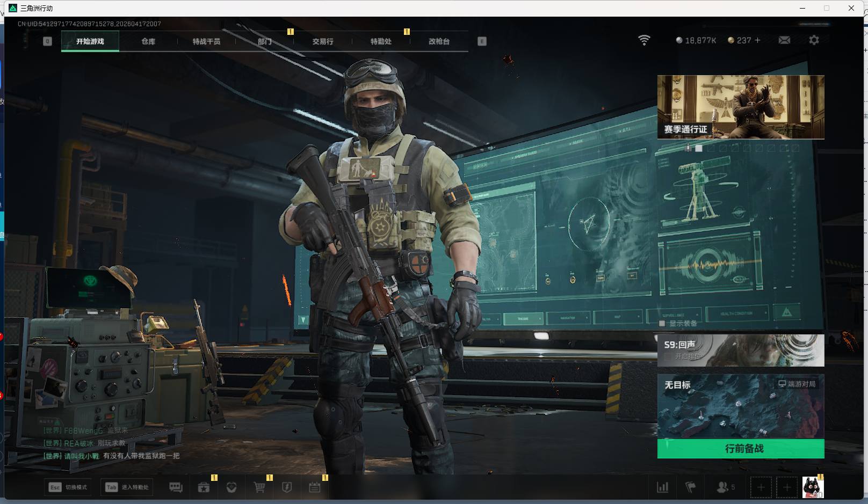Click the Tab 进入特勤处 button
The height and width of the screenshot is (504, 868).
click(x=127, y=487)
